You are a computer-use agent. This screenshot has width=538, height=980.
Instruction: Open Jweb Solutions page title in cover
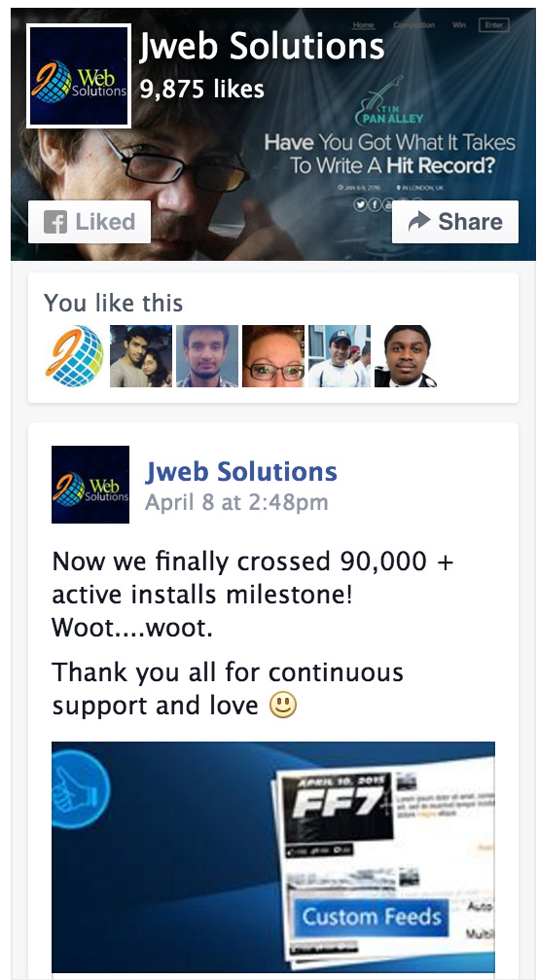coord(261,47)
